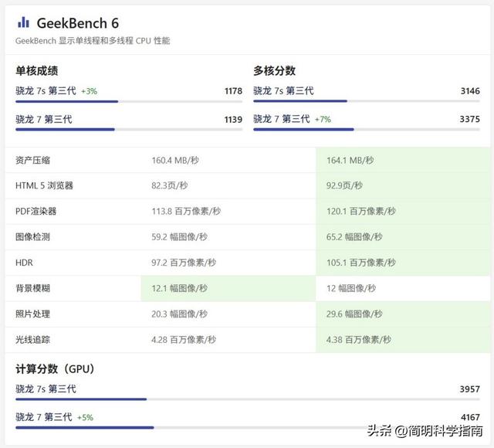
Task: Click the 图像检测 row label
Action: pyautogui.click(x=32, y=237)
